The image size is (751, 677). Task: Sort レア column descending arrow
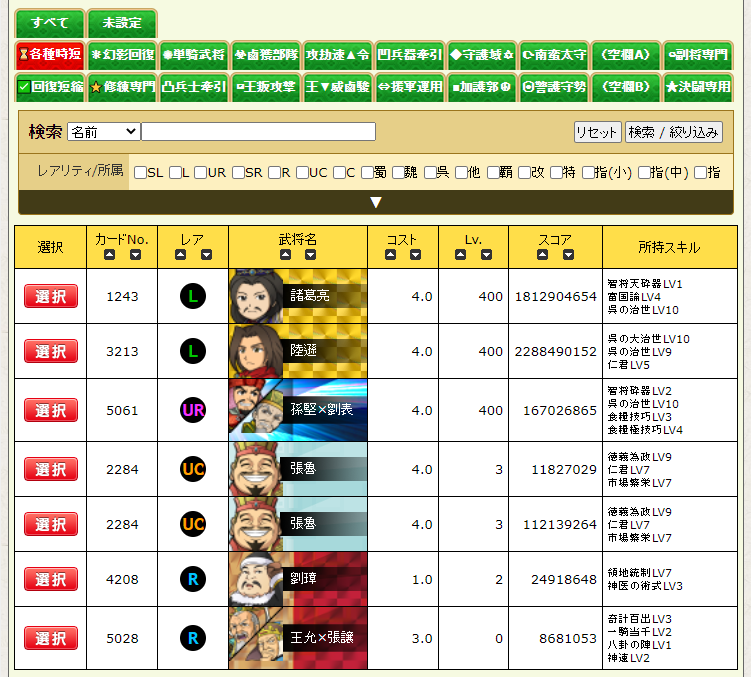[x=206, y=254]
